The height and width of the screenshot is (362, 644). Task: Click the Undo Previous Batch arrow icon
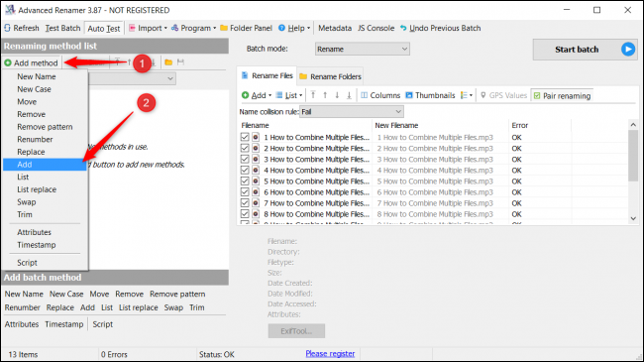pos(403,28)
